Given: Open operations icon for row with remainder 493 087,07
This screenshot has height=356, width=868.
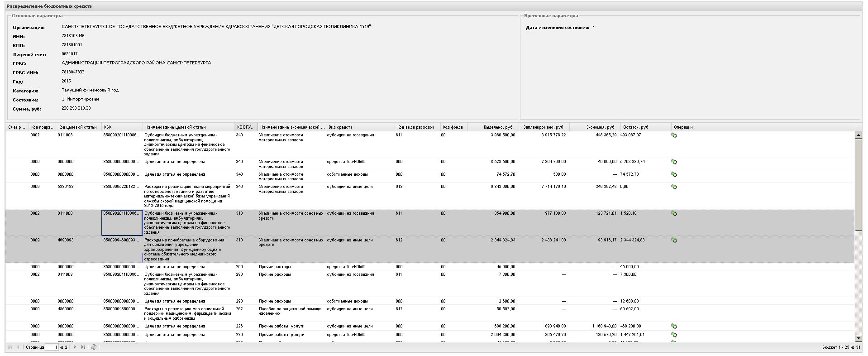Looking at the screenshot, I should pos(674,135).
